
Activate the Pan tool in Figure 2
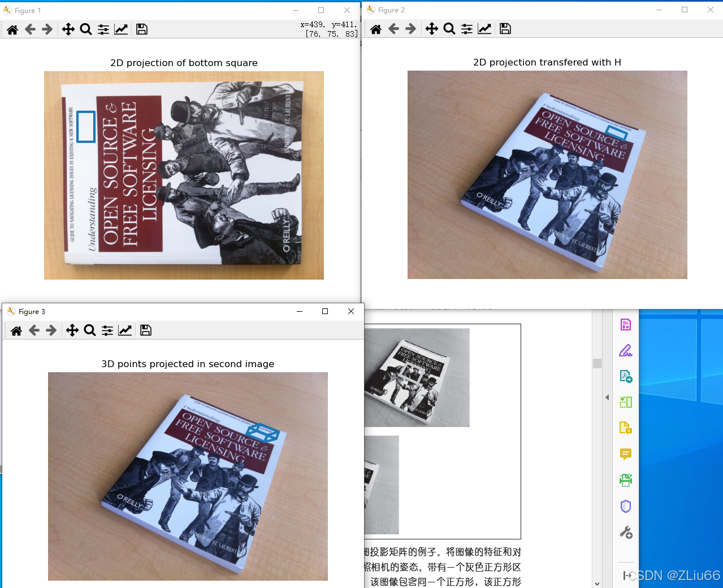[x=432, y=29]
